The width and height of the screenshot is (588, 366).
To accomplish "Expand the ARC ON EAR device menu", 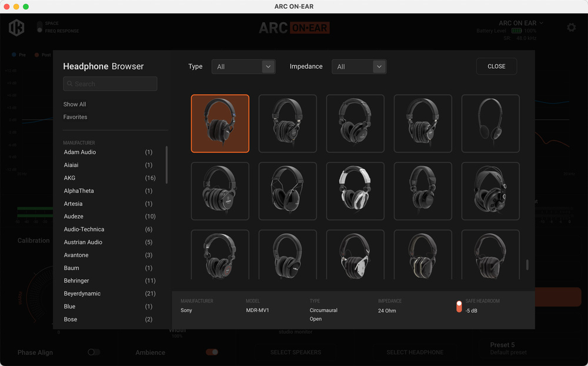I will click(521, 23).
